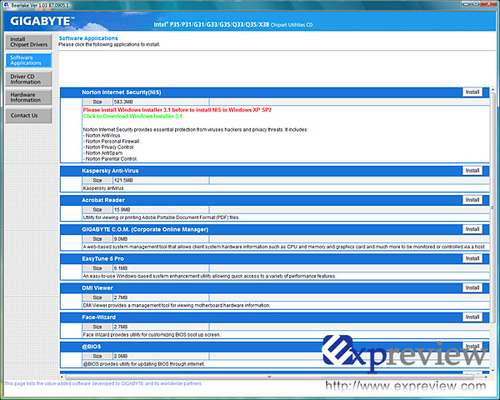
Task: Click the 121.5MB size value
Action: [123, 180]
